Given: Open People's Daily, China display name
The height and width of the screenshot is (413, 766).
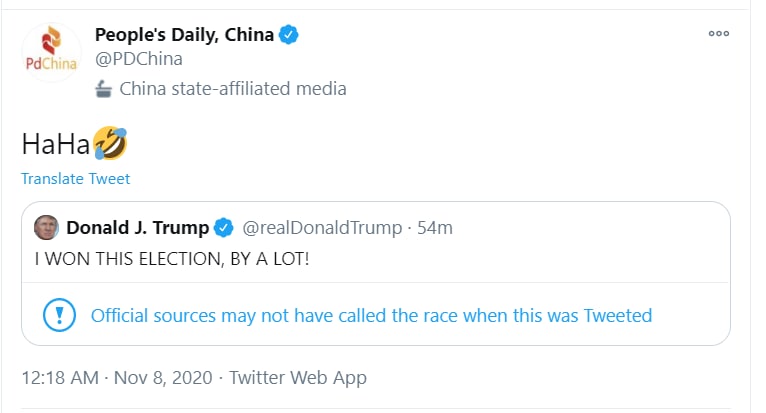Looking at the screenshot, I should [184, 35].
